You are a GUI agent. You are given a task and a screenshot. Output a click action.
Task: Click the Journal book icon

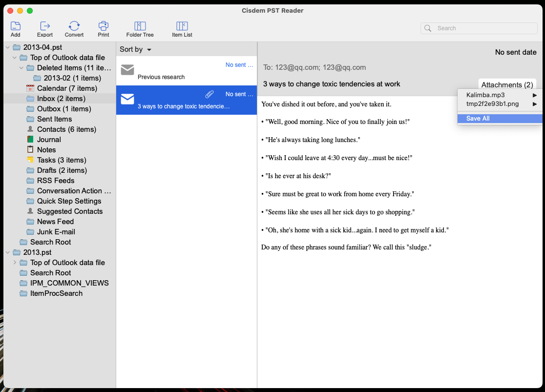tap(30, 139)
